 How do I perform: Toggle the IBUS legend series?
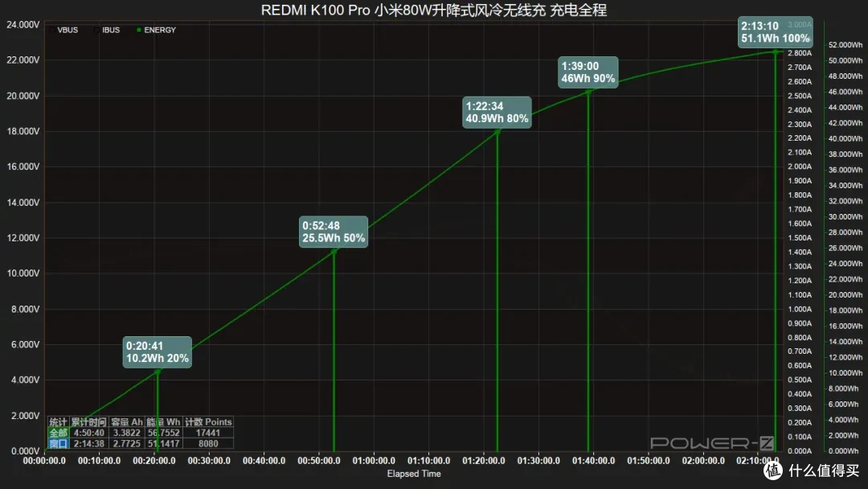click(x=107, y=30)
